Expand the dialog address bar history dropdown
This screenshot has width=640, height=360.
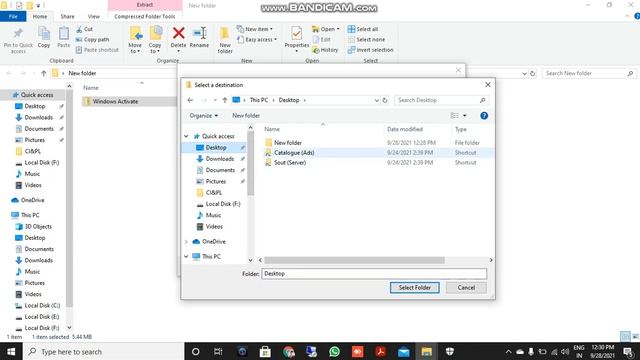coord(376,100)
